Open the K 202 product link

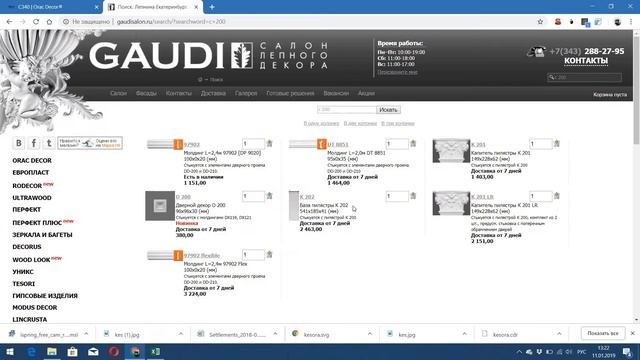coord(307,197)
